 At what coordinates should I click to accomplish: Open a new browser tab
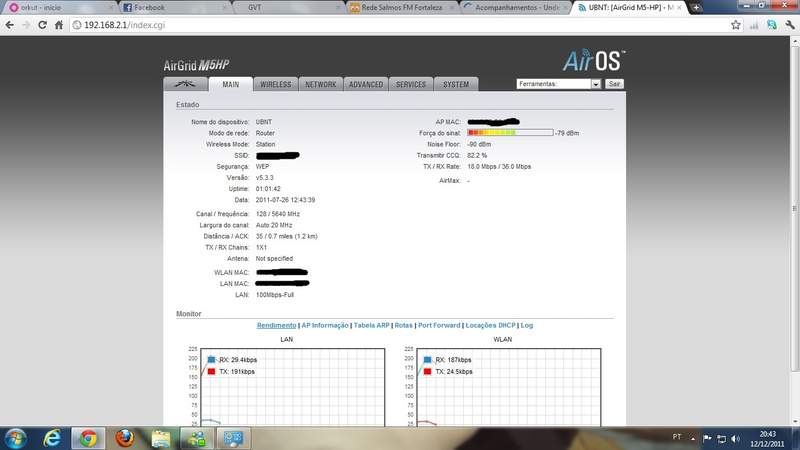tap(696, 8)
